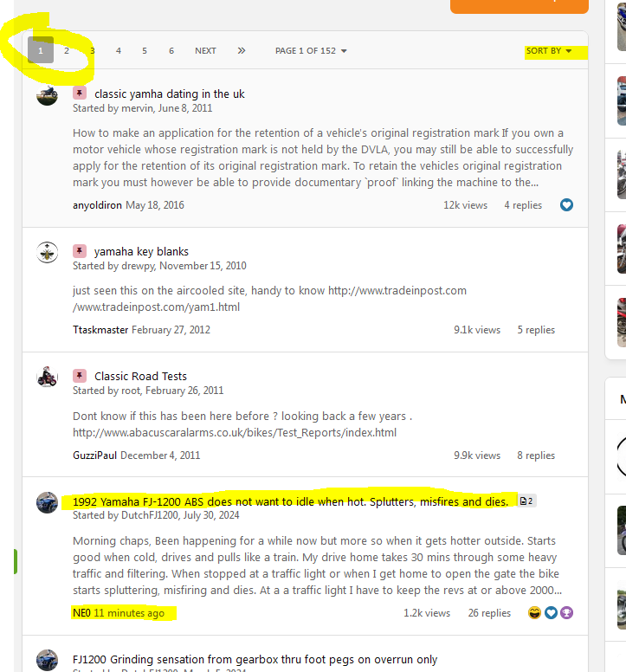Click heart reaction on classic yamha dating topic

click(566, 205)
